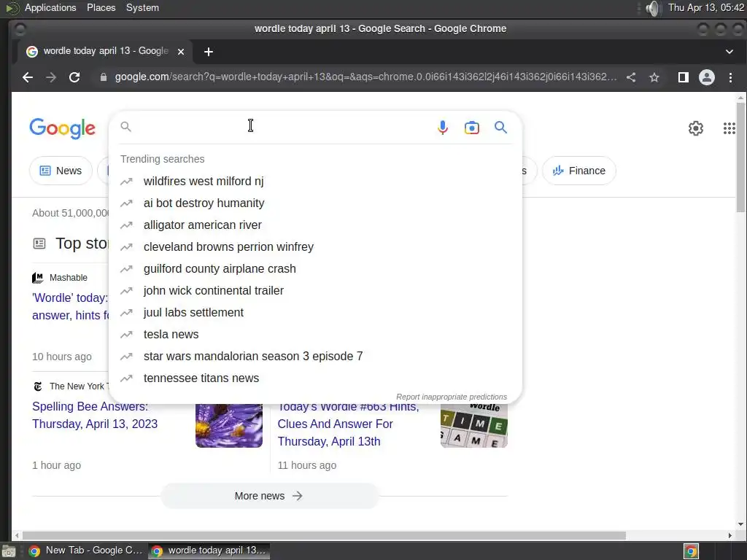Bookmark this page with star icon
Screen dimensions: 747x560
pyautogui.click(x=654, y=77)
